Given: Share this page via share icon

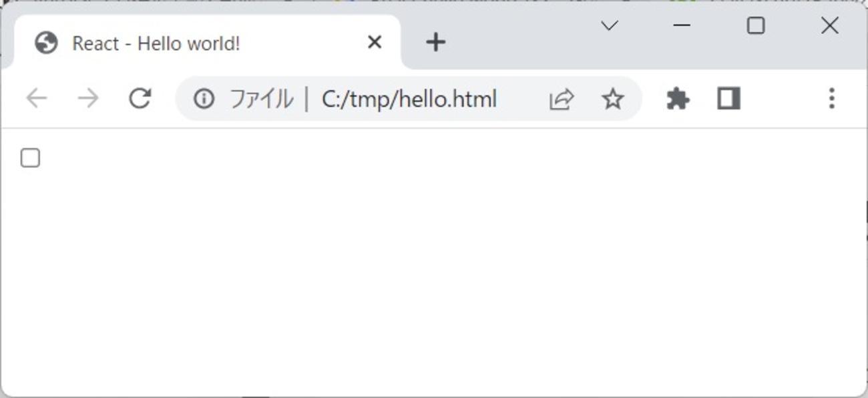Looking at the screenshot, I should pyautogui.click(x=561, y=99).
